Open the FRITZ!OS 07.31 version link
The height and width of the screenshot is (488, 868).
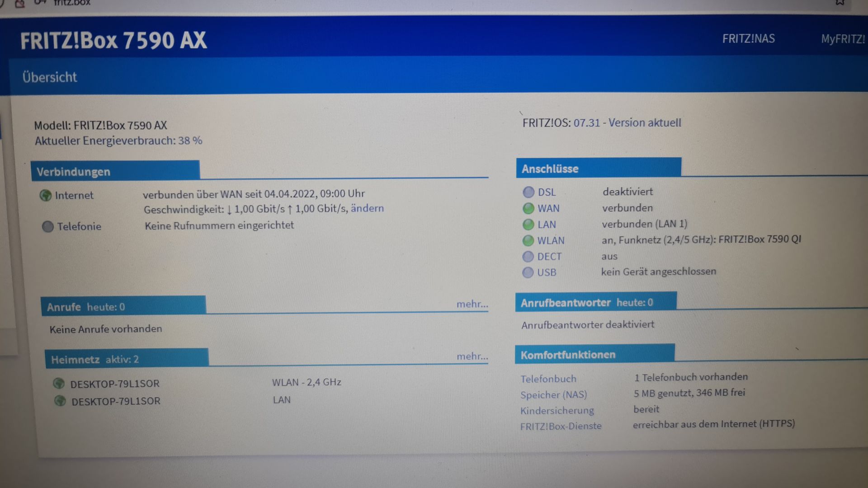(x=627, y=123)
